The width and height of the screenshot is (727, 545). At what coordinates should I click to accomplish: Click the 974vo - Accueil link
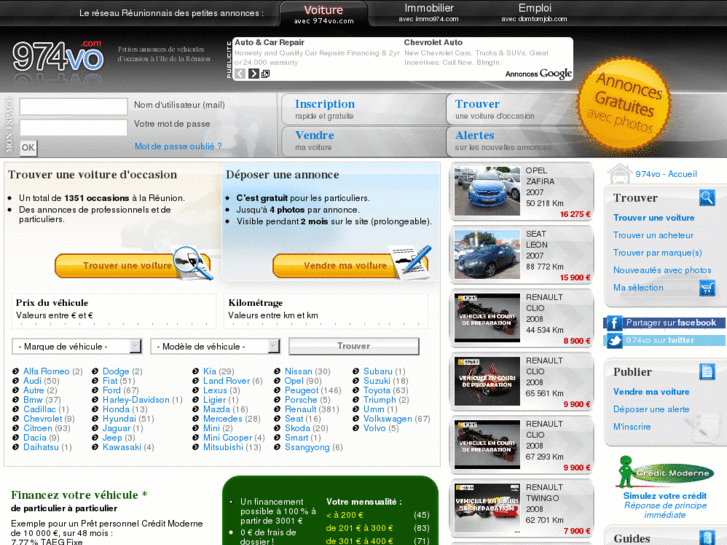(666, 174)
